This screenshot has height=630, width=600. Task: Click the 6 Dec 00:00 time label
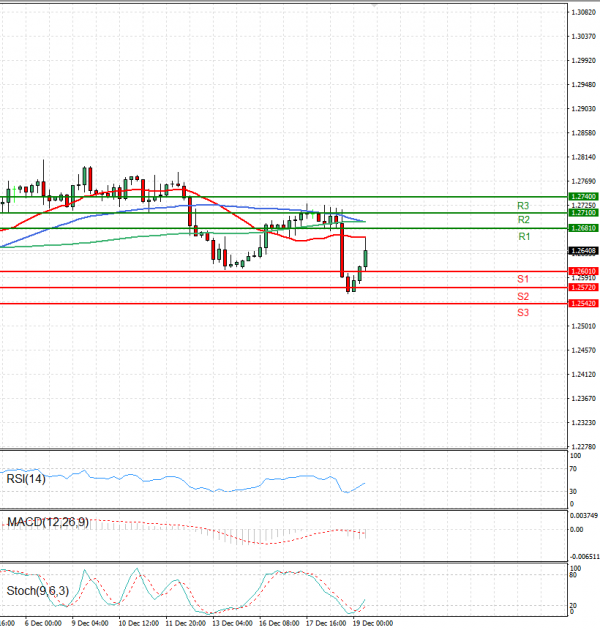pos(43,623)
